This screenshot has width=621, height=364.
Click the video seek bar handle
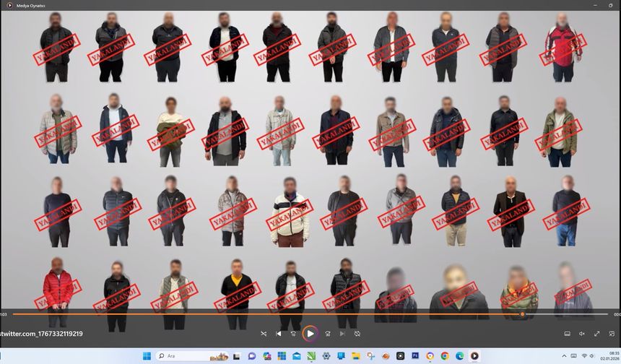tap(522, 314)
